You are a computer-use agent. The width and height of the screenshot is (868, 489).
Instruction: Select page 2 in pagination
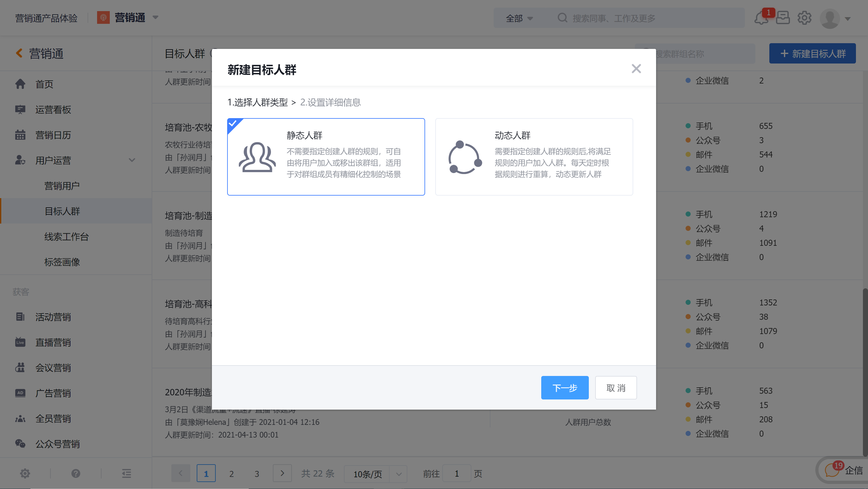pyautogui.click(x=232, y=473)
